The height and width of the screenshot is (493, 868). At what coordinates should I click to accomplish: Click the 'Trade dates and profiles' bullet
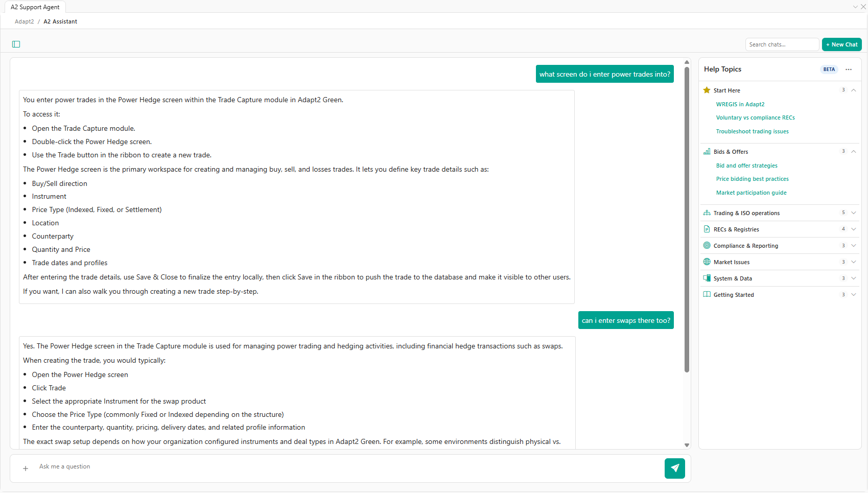coord(70,263)
